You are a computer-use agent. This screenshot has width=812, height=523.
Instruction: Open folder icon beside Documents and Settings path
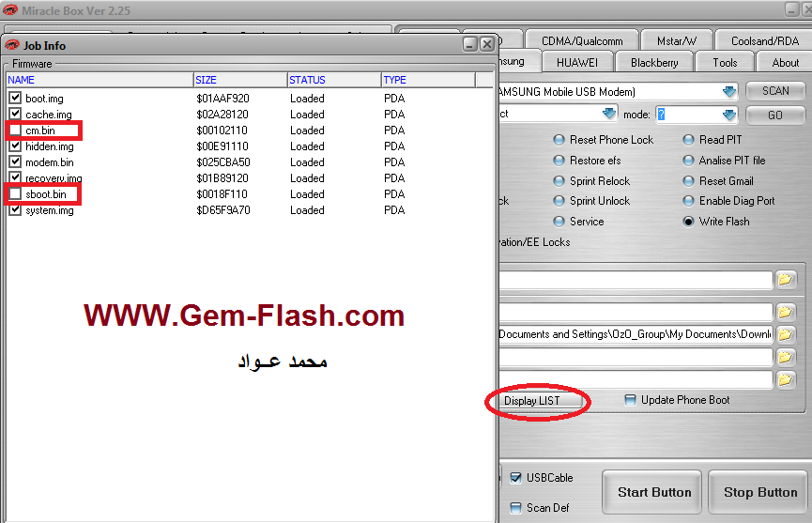point(786,334)
